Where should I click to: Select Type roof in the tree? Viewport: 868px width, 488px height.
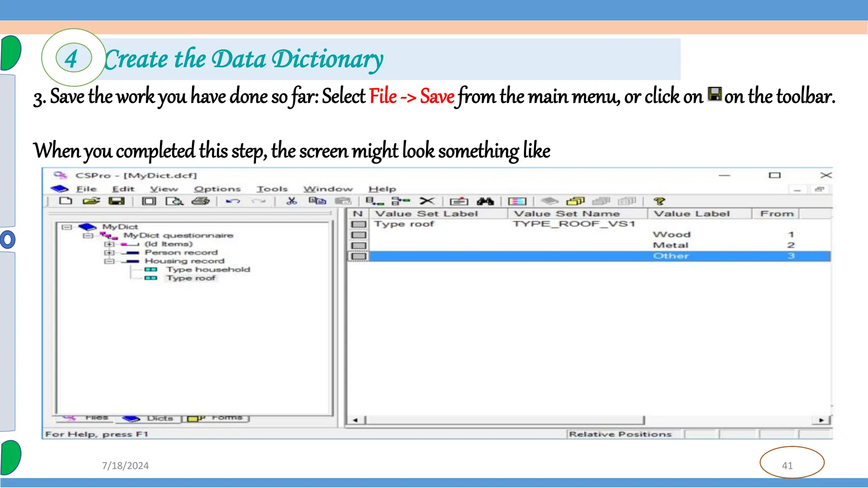tap(191, 278)
